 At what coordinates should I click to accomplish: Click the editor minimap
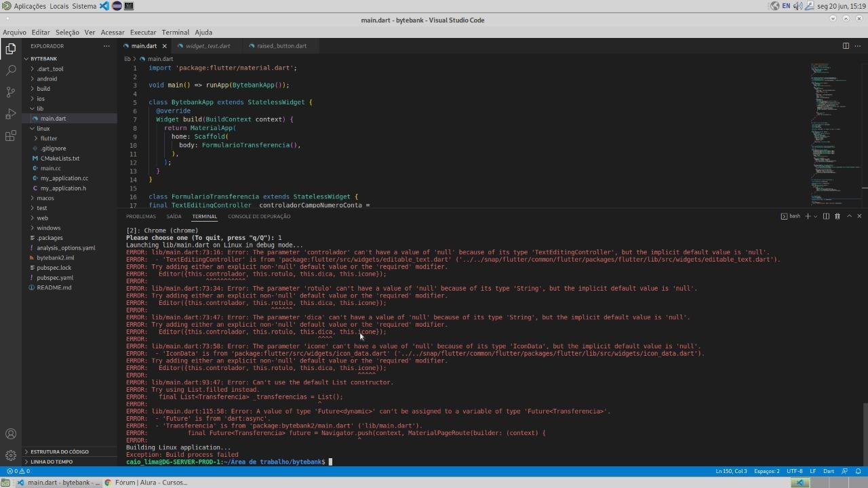pos(835,134)
